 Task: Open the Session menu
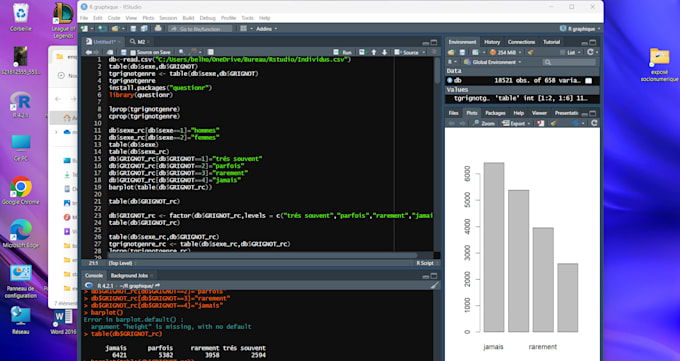coord(168,18)
